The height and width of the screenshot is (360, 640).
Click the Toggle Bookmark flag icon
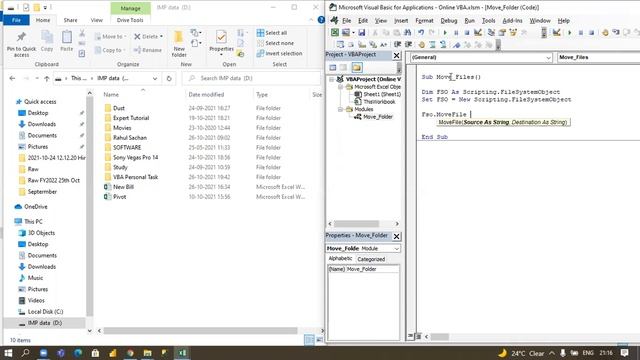tap(457, 44)
